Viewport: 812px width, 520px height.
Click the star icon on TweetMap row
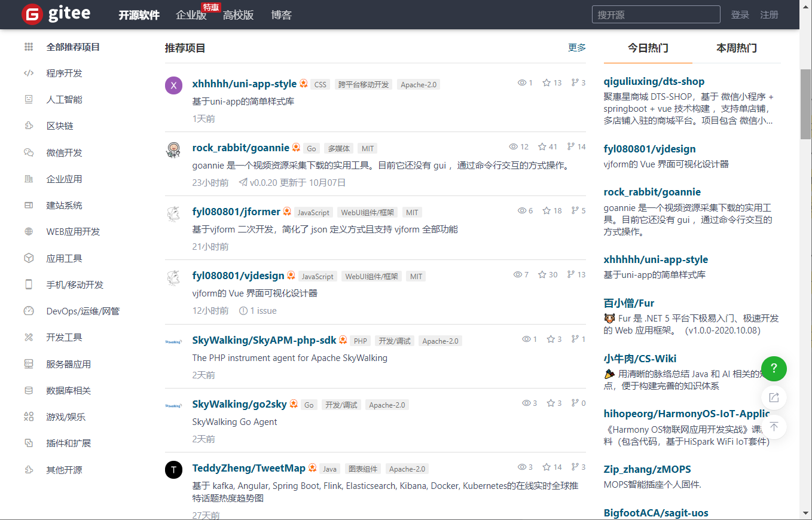pyautogui.click(x=547, y=467)
